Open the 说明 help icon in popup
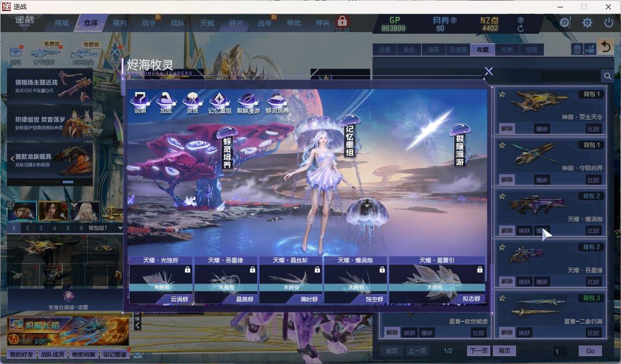Screen dimensions: 621x364 [x=140, y=102]
